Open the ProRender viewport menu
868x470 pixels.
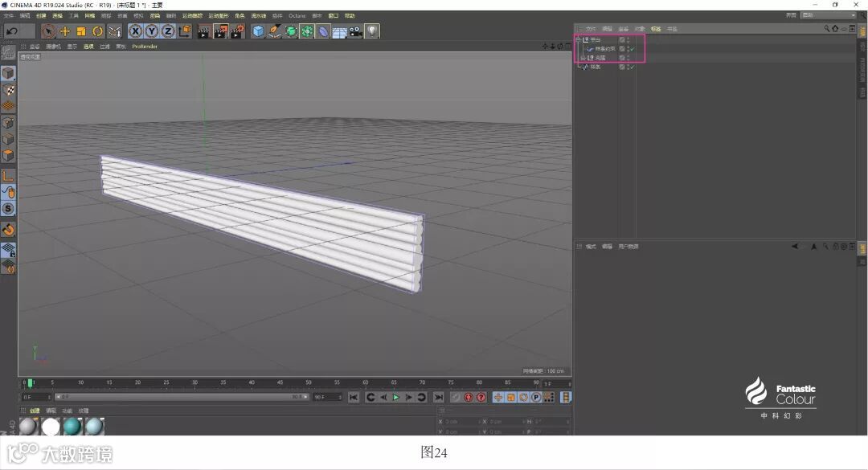(x=145, y=47)
